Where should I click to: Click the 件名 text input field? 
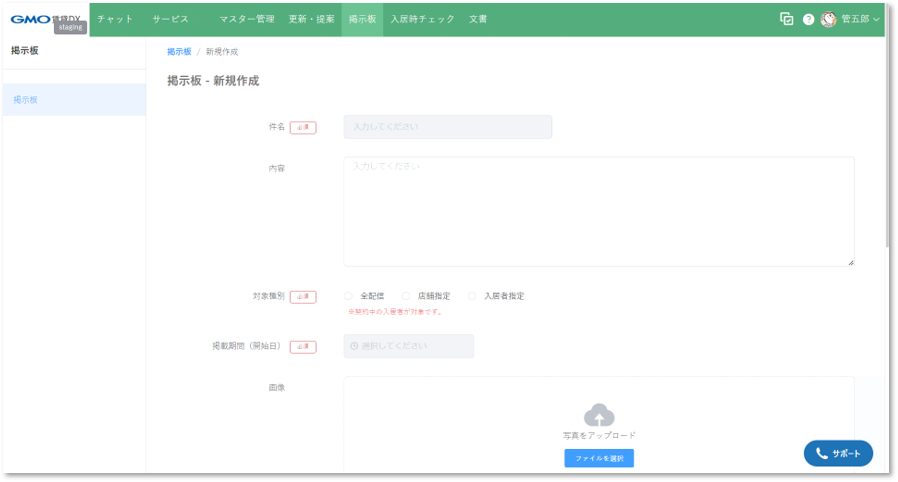coord(447,127)
